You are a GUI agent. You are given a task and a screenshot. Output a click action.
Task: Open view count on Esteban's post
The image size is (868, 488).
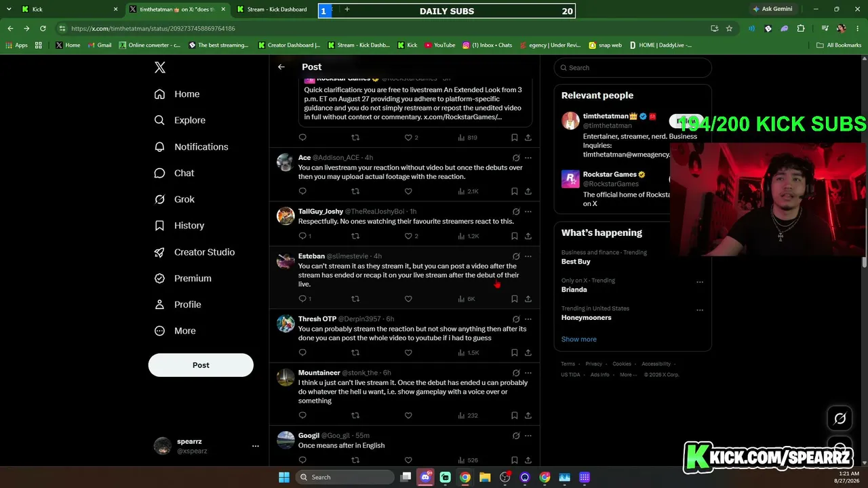tap(467, 299)
